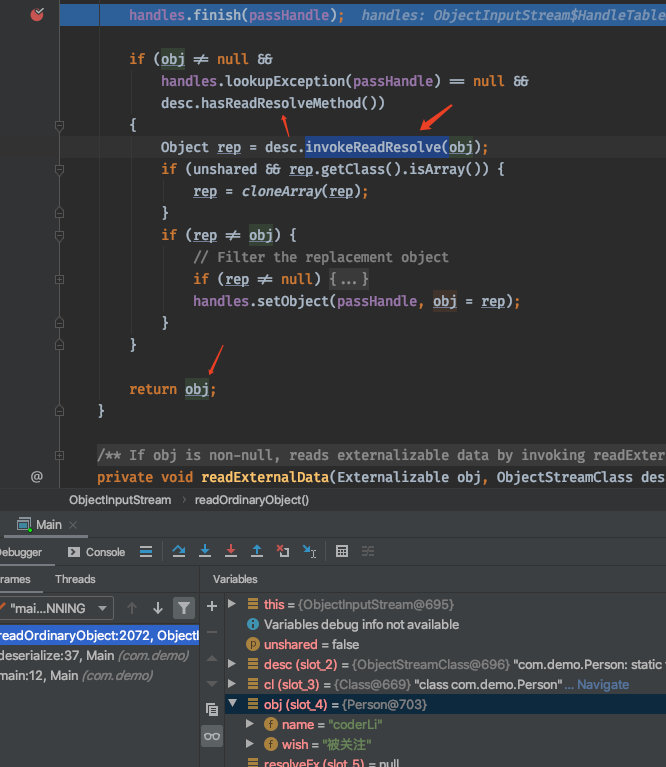Click the breakpoint marker on the handles.finish line
This screenshot has height=767, width=666.
point(37,15)
